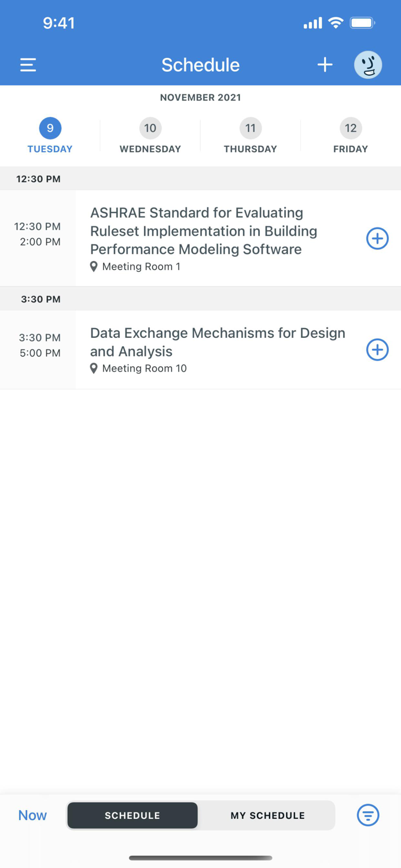
Task: Open Data Exchange Mechanisms session details
Action: coord(218,342)
